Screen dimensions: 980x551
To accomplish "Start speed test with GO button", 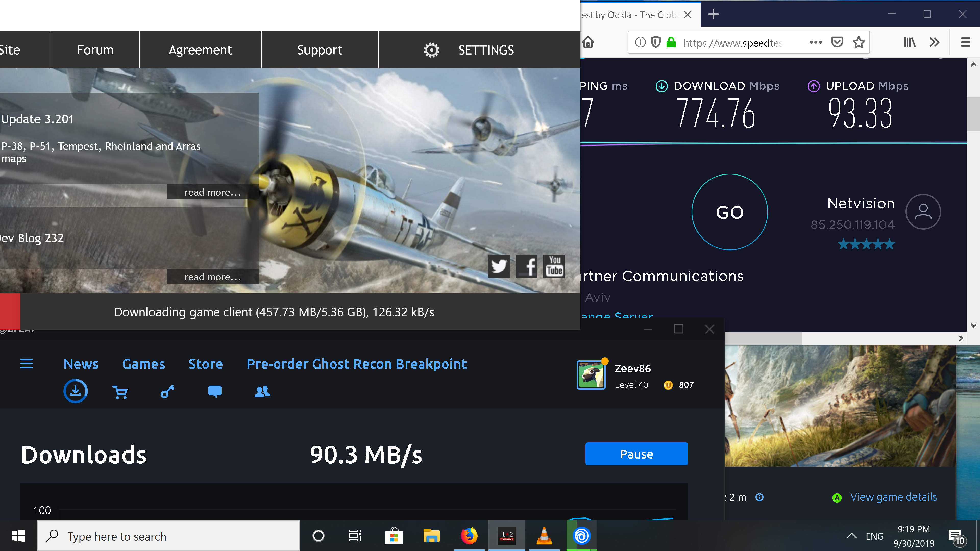I will pos(730,212).
